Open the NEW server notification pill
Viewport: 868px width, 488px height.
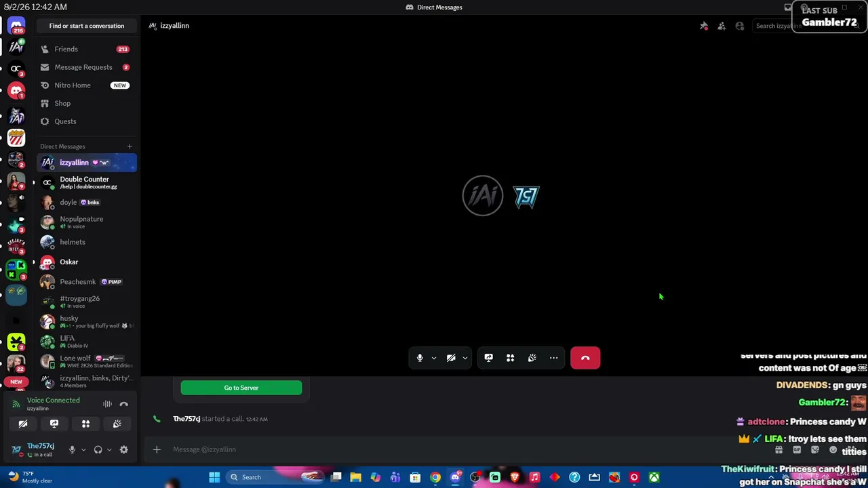pyautogui.click(x=16, y=382)
